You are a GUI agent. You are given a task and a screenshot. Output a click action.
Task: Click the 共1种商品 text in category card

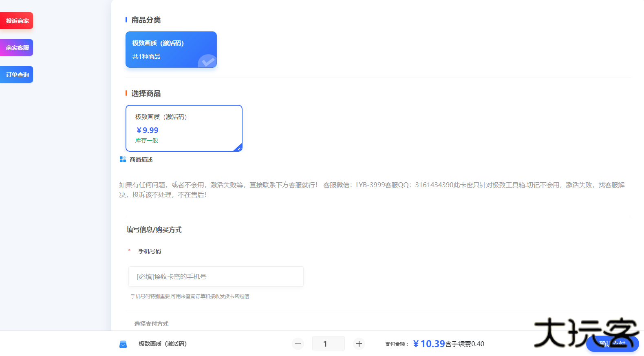(x=146, y=57)
